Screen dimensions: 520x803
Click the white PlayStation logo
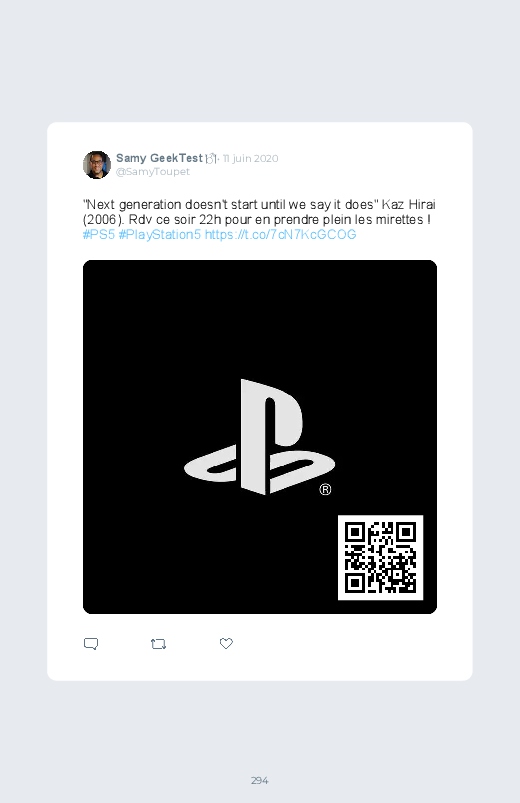coord(259,437)
